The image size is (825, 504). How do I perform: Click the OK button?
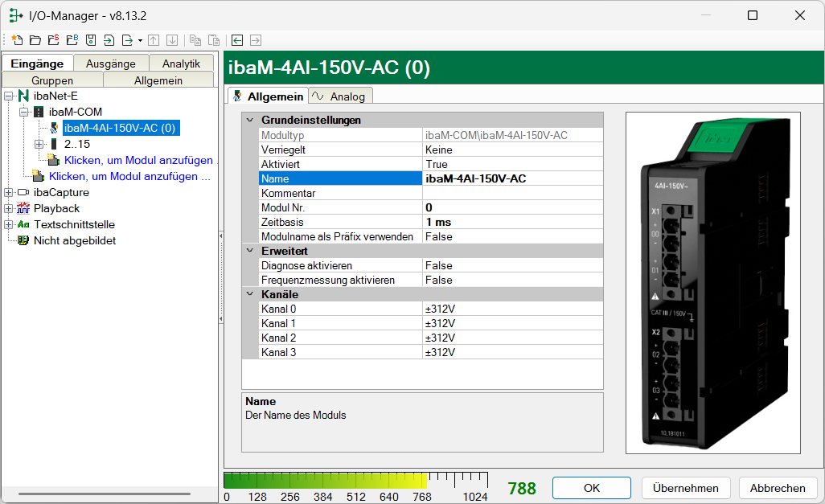(591, 488)
